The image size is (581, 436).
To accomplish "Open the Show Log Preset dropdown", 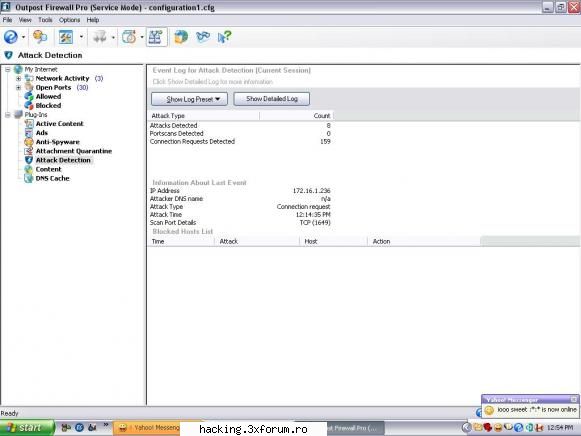I will tap(189, 99).
